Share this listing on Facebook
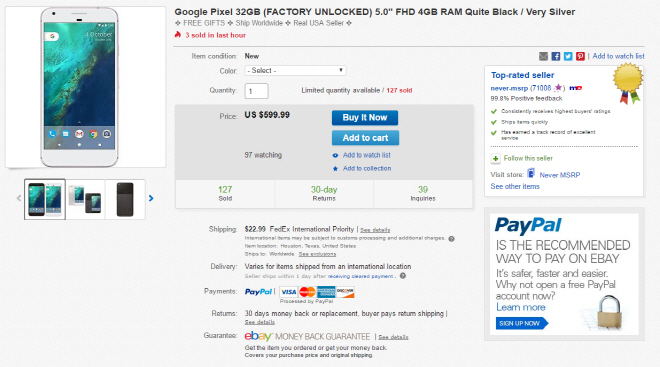The image size is (660, 367). tap(556, 56)
